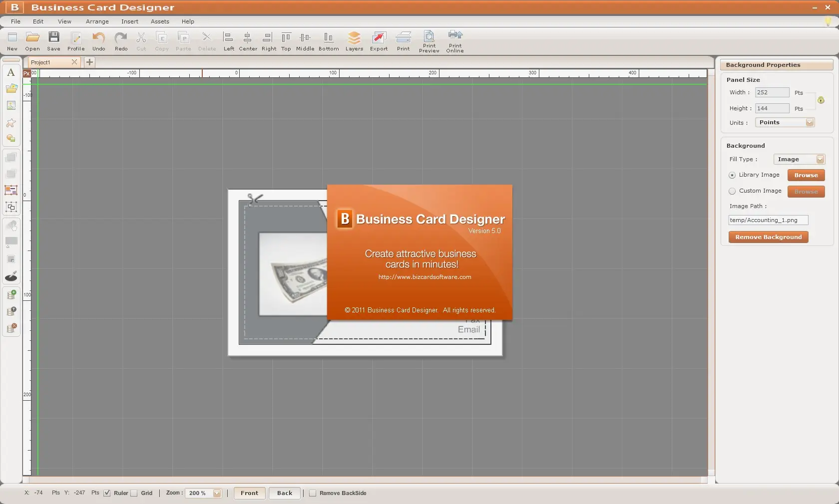Screen dimensions: 839x504
Task: Select the Text tool (letter A)
Action: coord(11,72)
